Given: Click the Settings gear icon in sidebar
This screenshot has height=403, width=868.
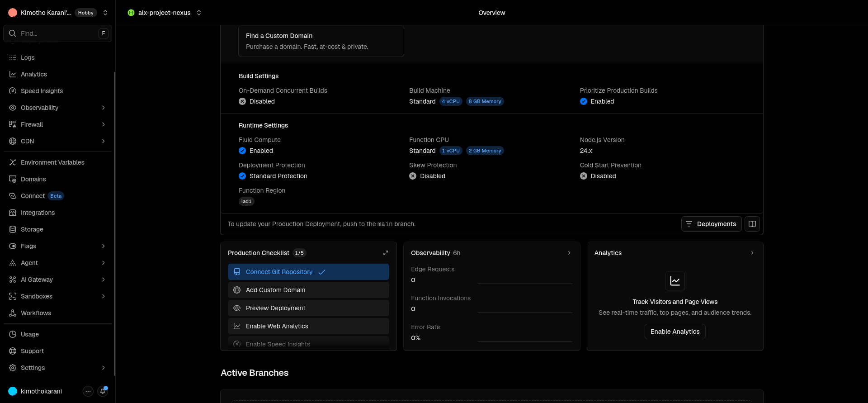Looking at the screenshot, I should point(13,368).
